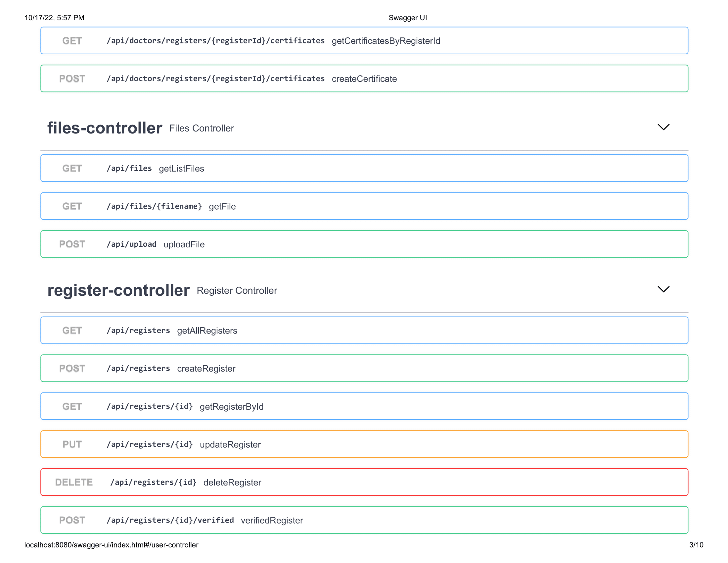
Task: Expand the uploadFile POST operation
Action: click(x=367, y=244)
